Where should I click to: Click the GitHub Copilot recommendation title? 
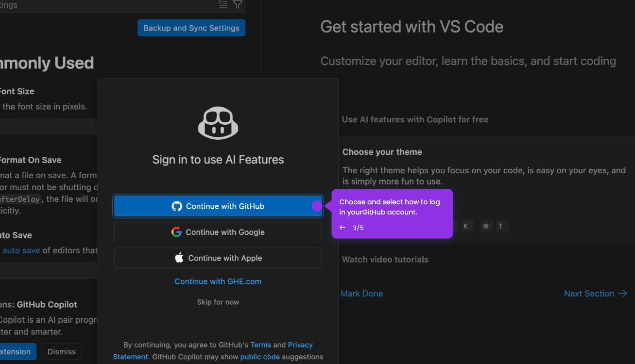tap(47, 305)
